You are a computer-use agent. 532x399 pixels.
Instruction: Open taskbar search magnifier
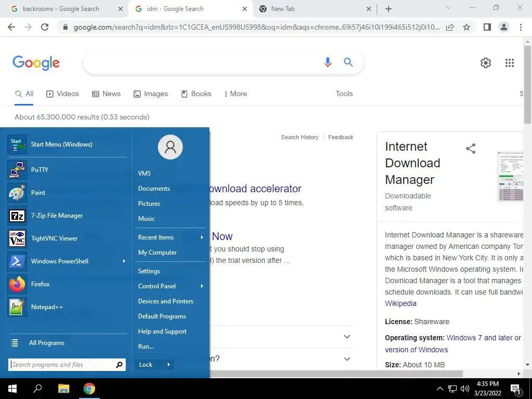37,389
